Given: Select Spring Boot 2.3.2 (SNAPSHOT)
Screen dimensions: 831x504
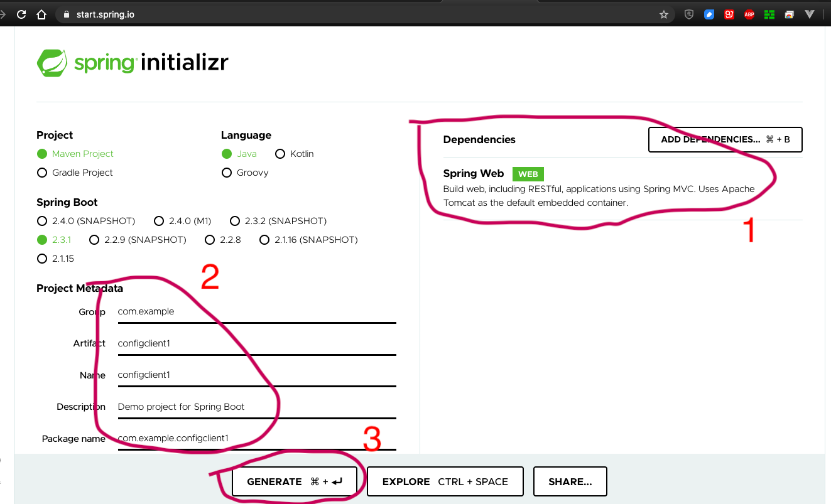Looking at the screenshot, I should [278, 221].
